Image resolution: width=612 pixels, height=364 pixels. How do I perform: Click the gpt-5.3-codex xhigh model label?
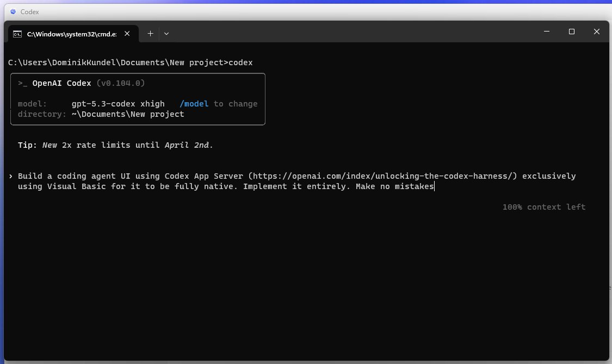pyautogui.click(x=118, y=103)
